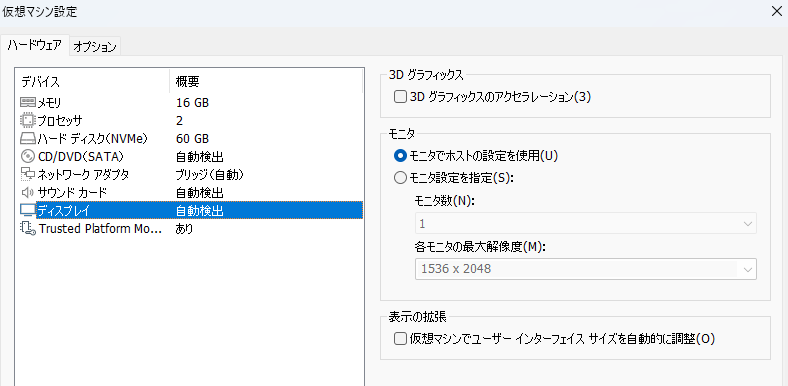
Task: Open the ハードウェア tab
Action: pyautogui.click(x=35, y=46)
